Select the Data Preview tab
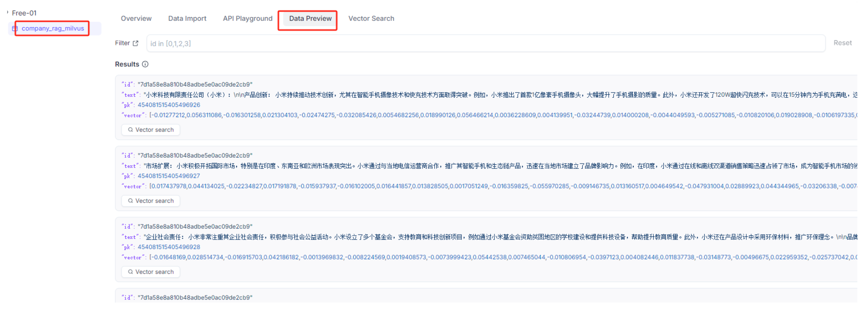 click(x=310, y=19)
